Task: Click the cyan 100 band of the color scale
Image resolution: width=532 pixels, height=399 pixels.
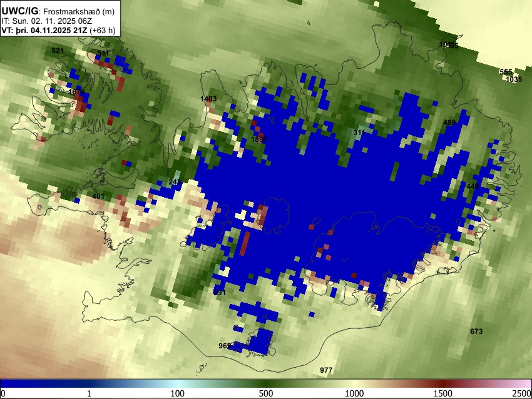Action: point(178,383)
